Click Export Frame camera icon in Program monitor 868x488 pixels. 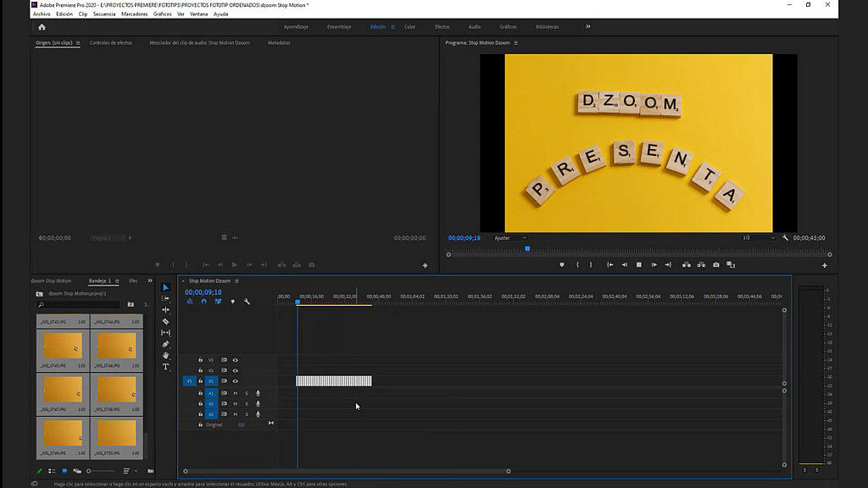point(716,265)
